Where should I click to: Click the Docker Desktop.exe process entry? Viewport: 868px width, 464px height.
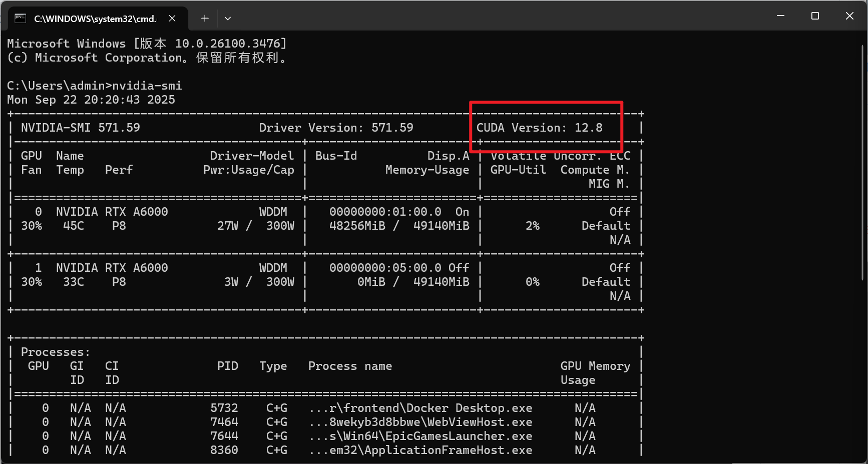421,408
